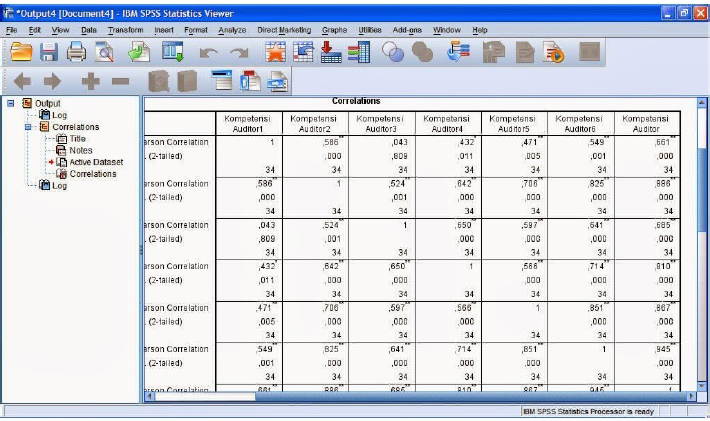The height and width of the screenshot is (421, 710).
Task: Click the Demote right arrow icon
Action: click(x=52, y=83)
